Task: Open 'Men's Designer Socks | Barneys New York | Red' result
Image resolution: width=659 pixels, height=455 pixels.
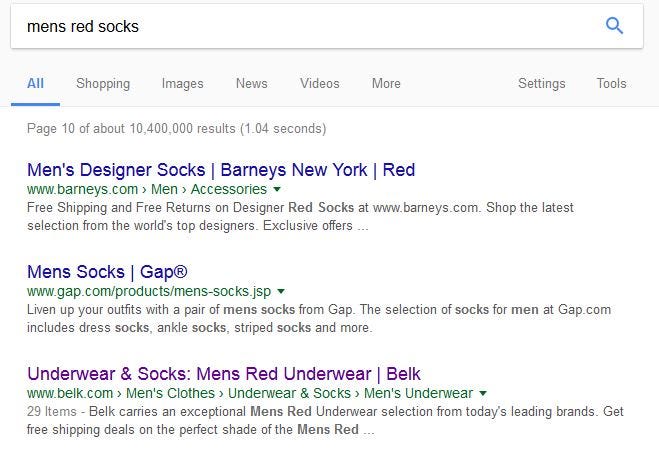Action: (x=221, y=170)
